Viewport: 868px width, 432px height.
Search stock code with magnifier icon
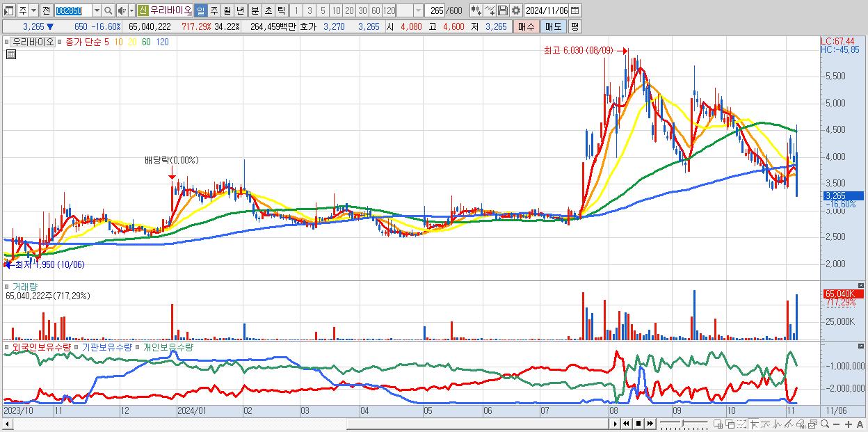point(108,11)
